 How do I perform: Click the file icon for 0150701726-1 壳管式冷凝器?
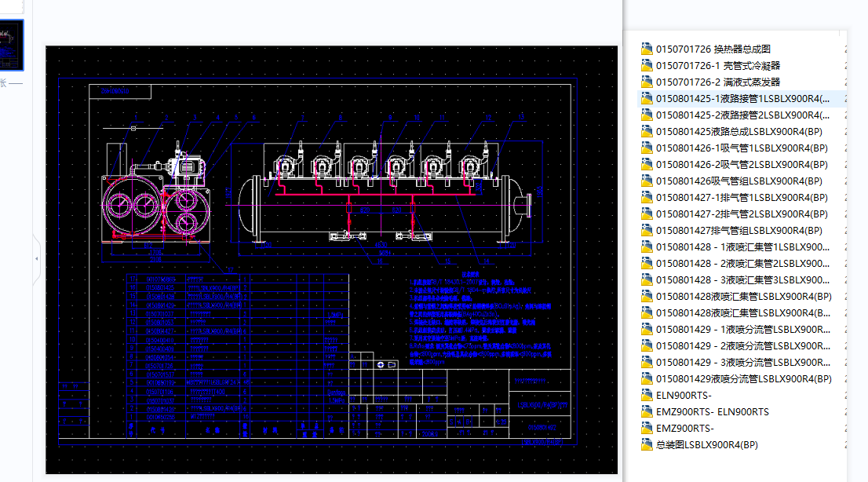(x=645, y=65)
